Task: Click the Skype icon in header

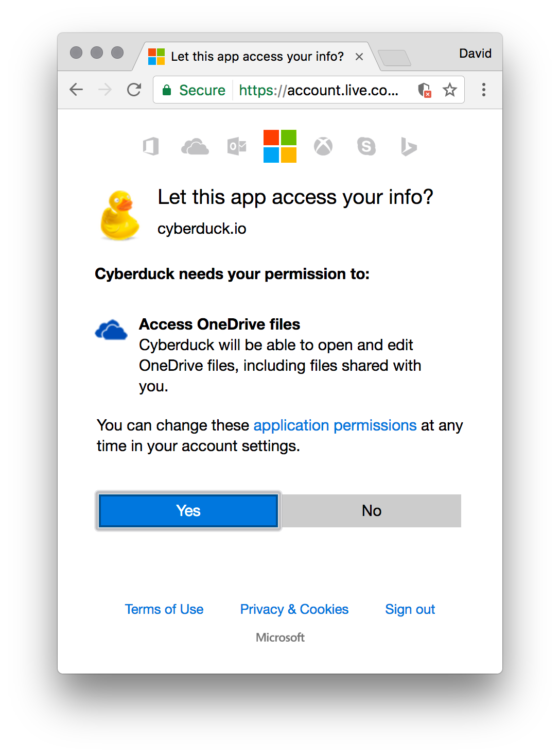Action: click(366, 147)
